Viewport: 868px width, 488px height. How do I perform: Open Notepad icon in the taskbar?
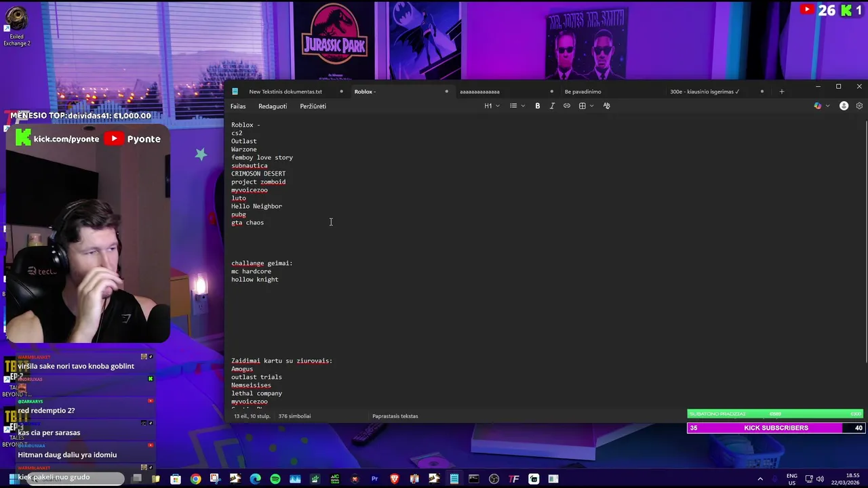coord(454,479)
